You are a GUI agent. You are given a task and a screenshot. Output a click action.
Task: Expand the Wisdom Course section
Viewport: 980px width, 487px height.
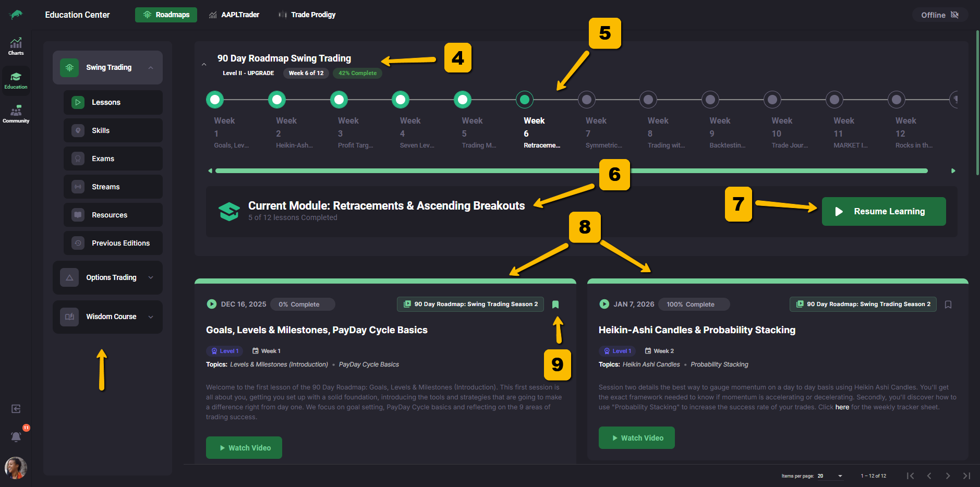[107, 316]
